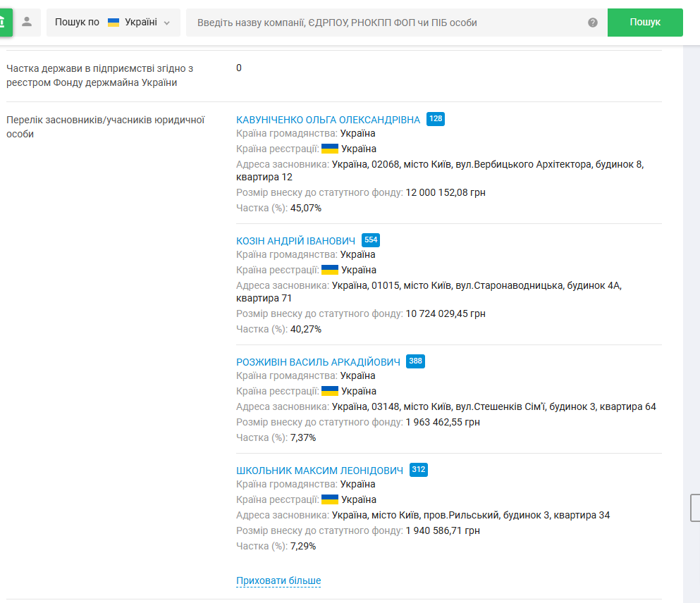Expand the dropdown chevron beside Україні
This screenshot has height=603, width=700.
[167, 23]
